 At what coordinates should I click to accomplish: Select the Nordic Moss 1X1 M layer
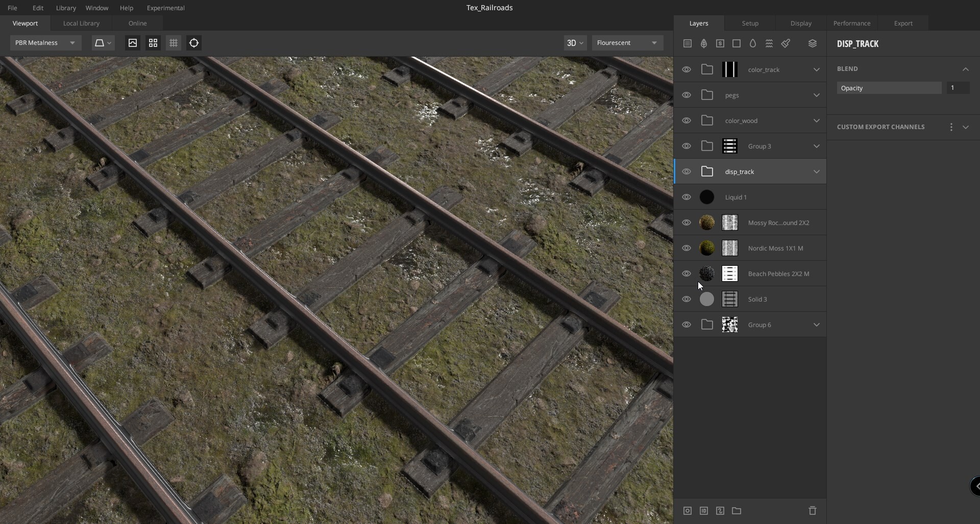click(x=775, y=248)
